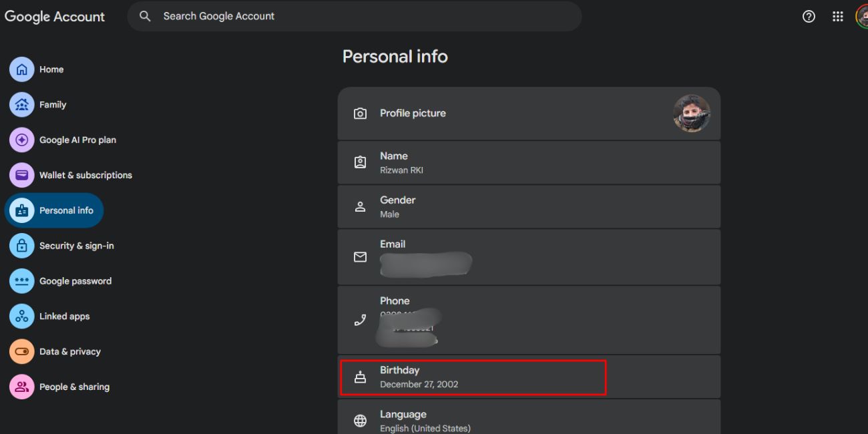Viewport: 868px width, 434px height.
Task: Open People & sharing icon
Action: (22, 387)
